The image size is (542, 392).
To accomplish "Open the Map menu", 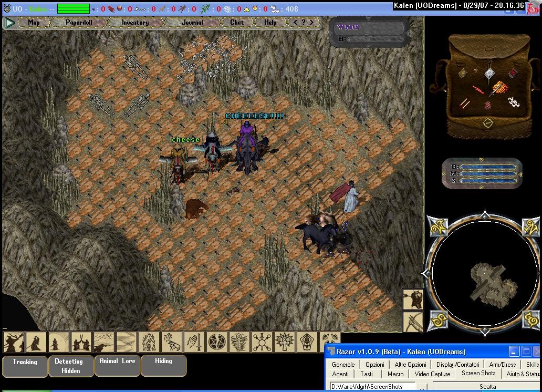I will (x=34, y=23).
